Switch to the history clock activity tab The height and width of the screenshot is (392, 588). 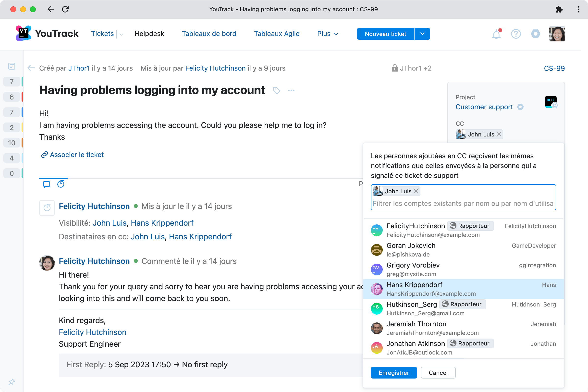[x=61, y=184]
